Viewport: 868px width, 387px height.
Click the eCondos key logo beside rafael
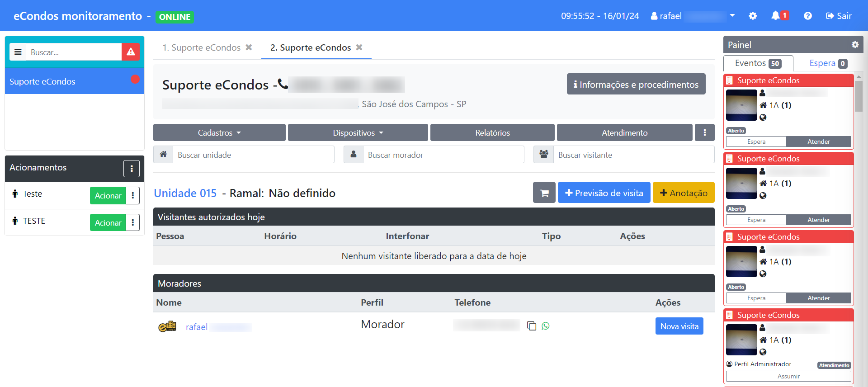[x=167, y=326]
